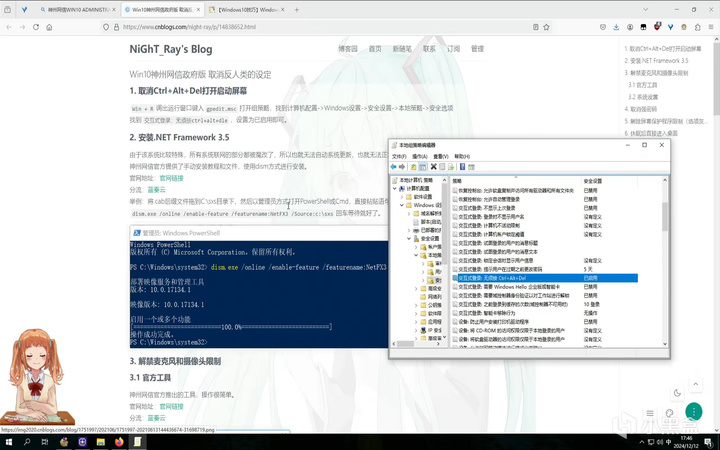Select the highlighted '无须按 Ctrl+Alt+Del' policy row

(x=545, y=278)
